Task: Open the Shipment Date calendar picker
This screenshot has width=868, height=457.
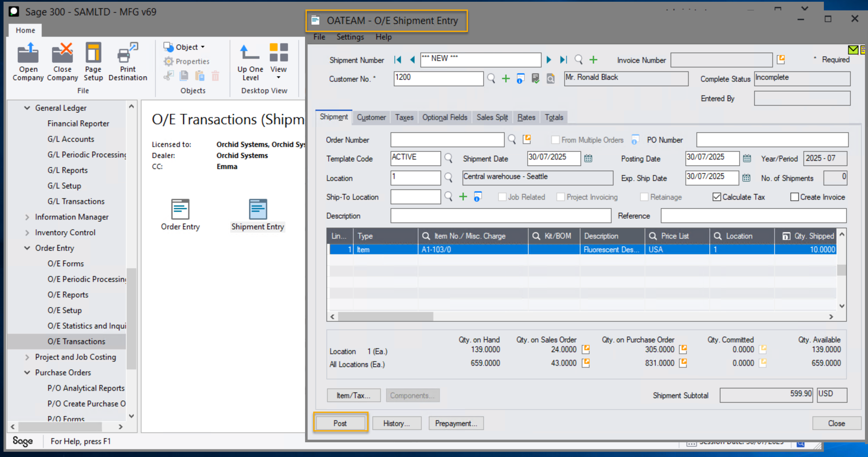Action: pyautogui.click(x=588, y=158)
